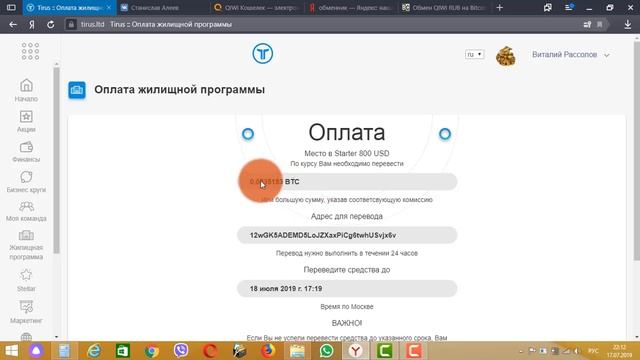Image resolution: width=640 pixels, height=360 pixels.
Task: Open Viber from taskbar
Action: point(181,351)
